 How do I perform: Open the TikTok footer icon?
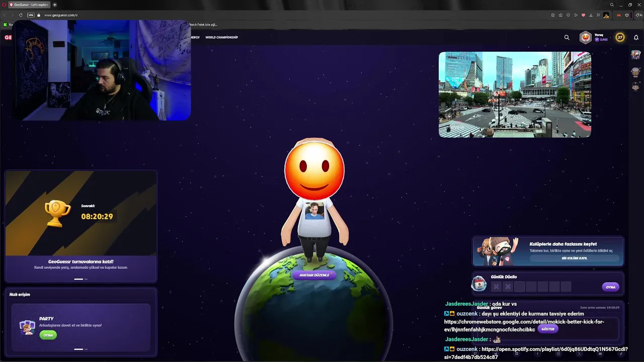click(x=621, y=354)
